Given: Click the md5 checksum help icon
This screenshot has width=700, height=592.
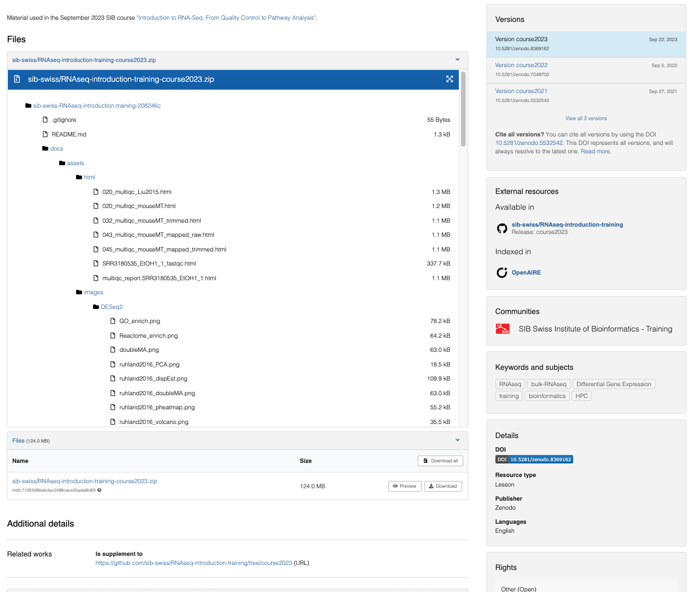Looking at the screenshot, I should click(x=100, y=491).
